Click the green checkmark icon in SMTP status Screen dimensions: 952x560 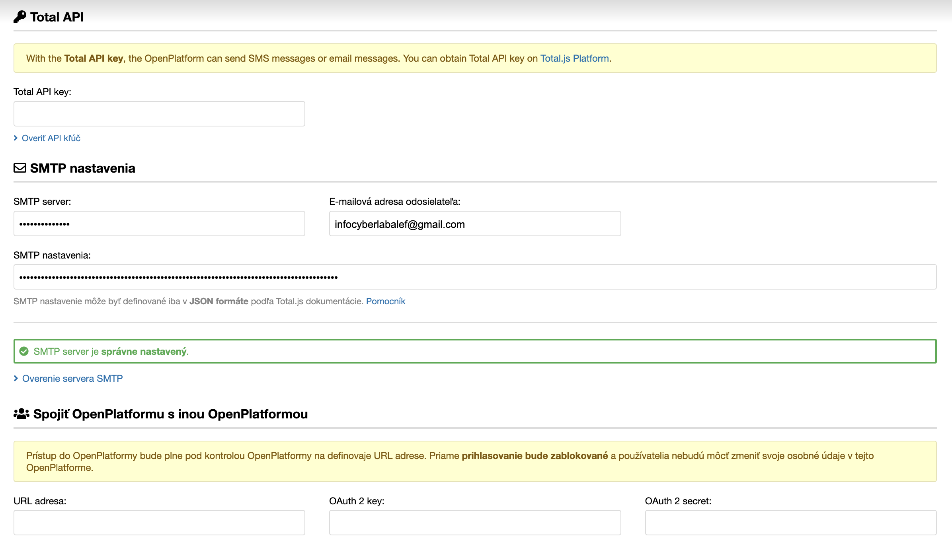pyautogui.click(x=24, y=352)
